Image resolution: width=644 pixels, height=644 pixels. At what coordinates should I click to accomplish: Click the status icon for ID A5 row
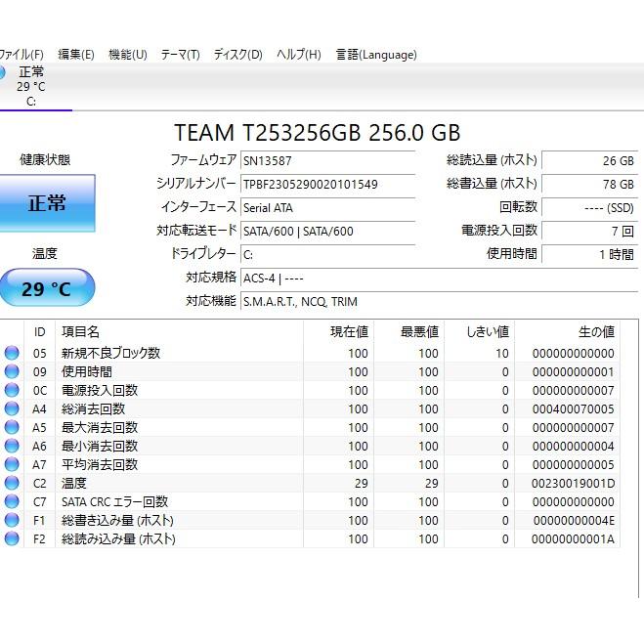click(x=12, y=427)
